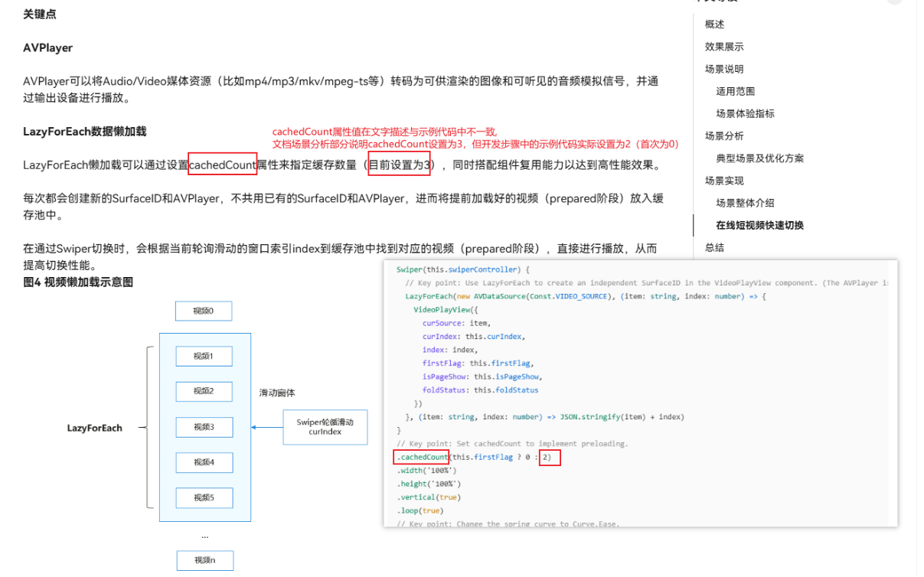Click the isPageShow: this.isPageShow code line
The image size is (924, 577).
coord(482,377)
